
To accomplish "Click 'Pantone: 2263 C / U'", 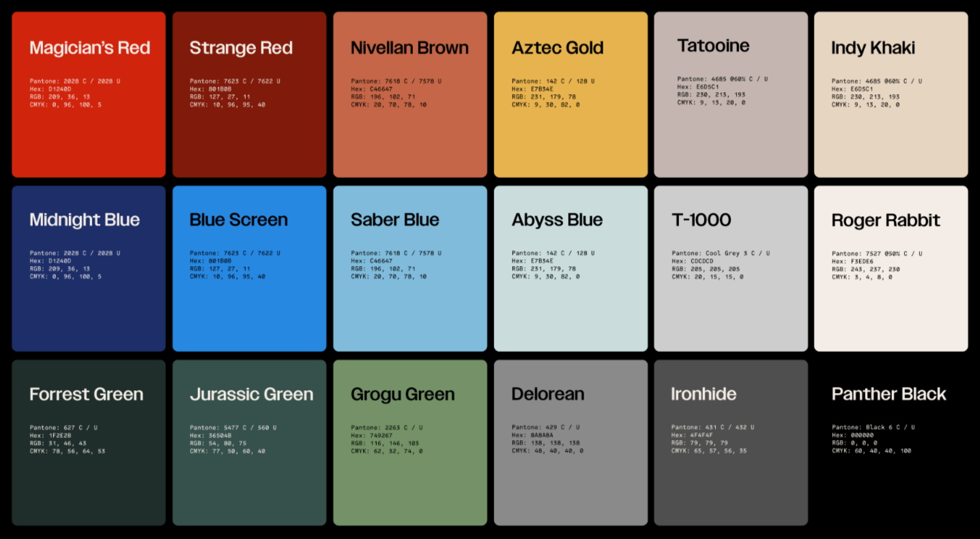I will [387, 428].
